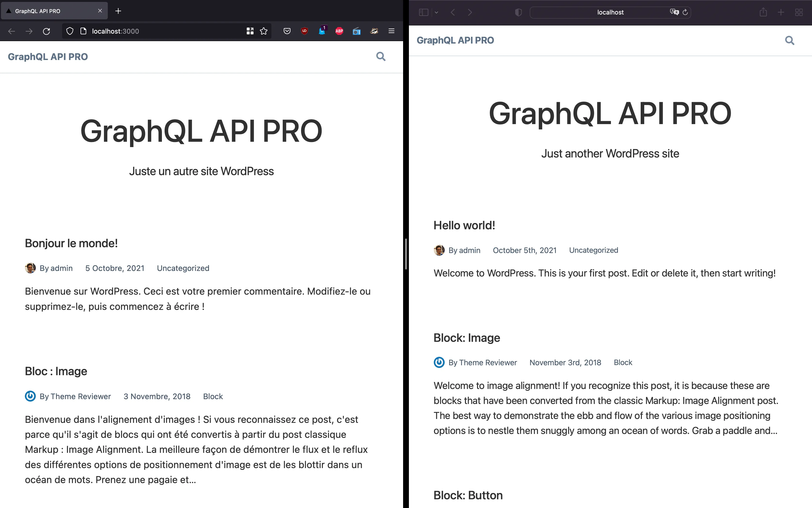Image resolution: width=812 pixels, height=508 pixels.
Task: Click Safari forward chevron
Action: coord(470,12)
